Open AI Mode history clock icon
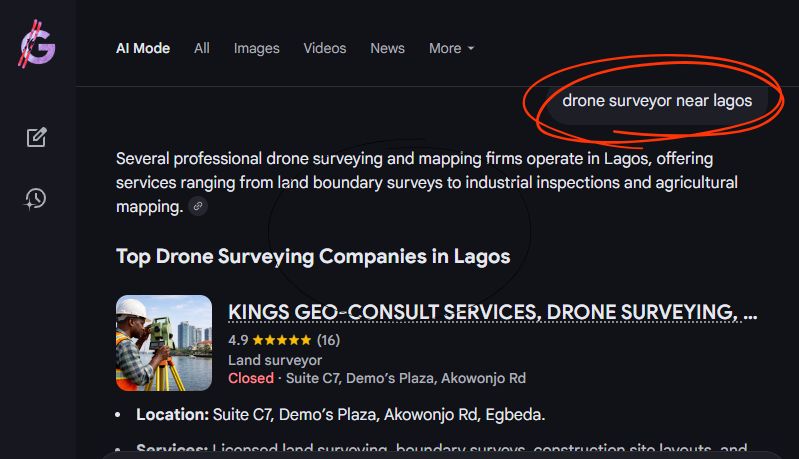This screenshot has height=459, width=799. [x=36, y=199]
